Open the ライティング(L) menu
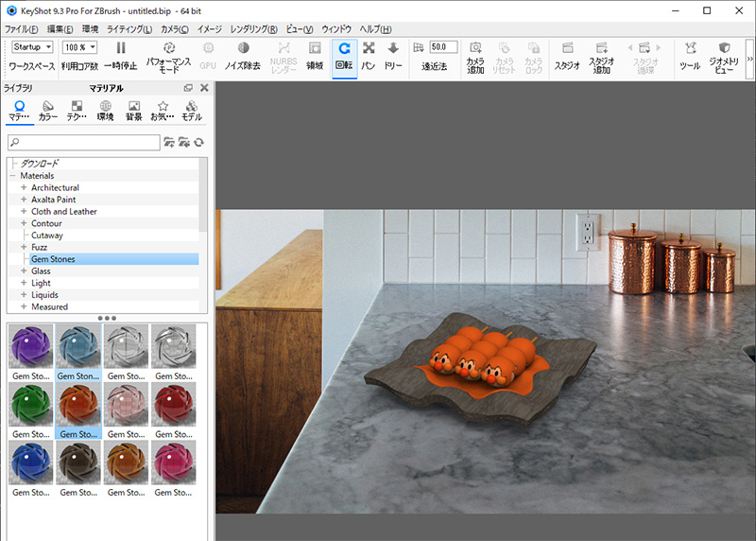Screen dimensions: 756x541 coord(129,29)
